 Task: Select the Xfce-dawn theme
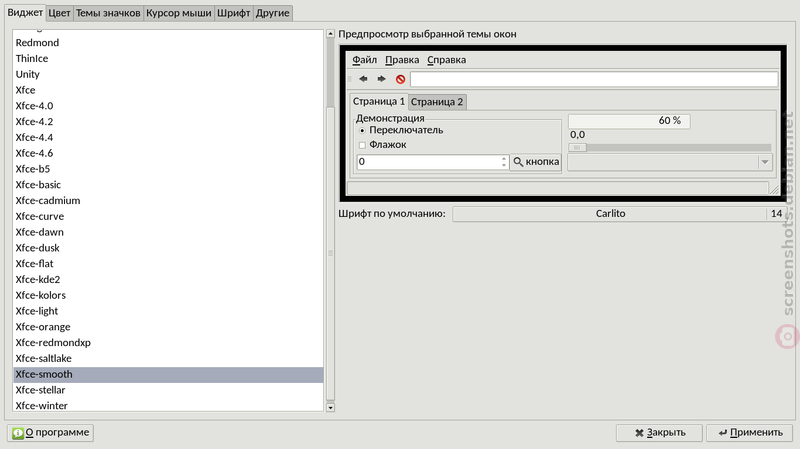(168, 233)
